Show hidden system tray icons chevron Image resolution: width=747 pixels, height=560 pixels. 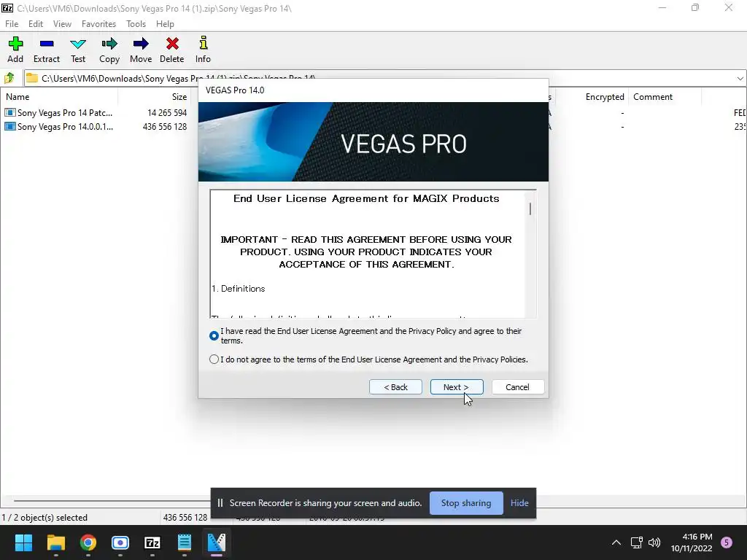click(x=616, y=542)
